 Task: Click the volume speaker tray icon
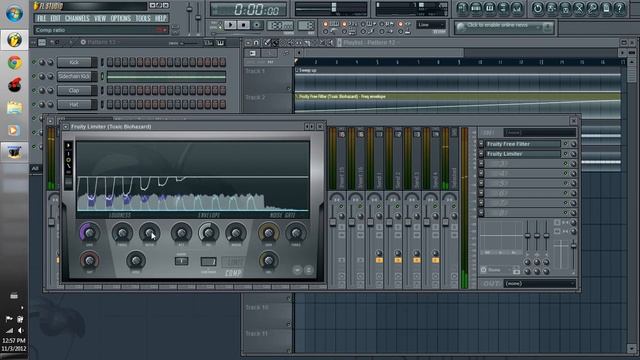[x=20, y=330]
